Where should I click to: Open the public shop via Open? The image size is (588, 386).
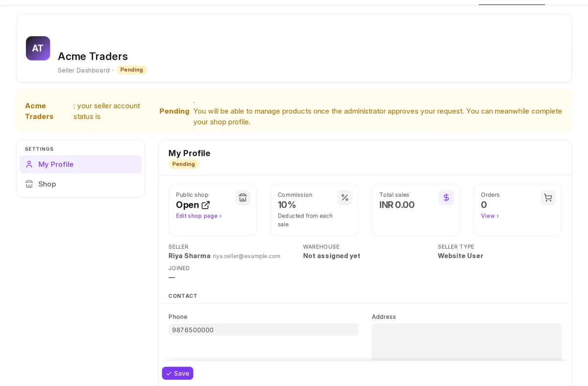[x=193, y=205]
